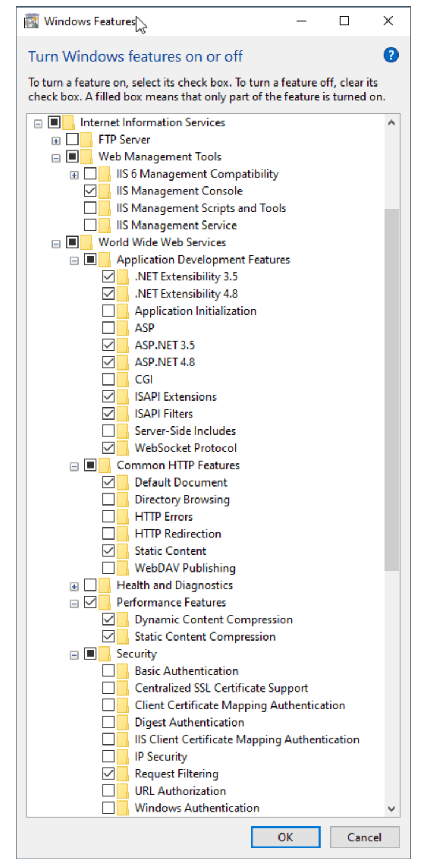Collapse World Wide Web Services node
Viewport: 428px width, 868px height.
pos(55,243)
